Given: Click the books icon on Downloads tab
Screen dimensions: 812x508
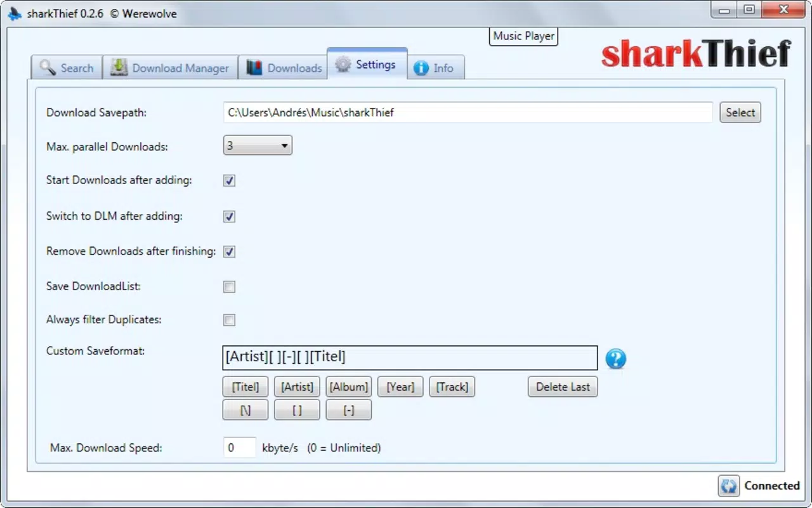Looking at the screenshot, I should pyautogui.click(x=254, y=68).
